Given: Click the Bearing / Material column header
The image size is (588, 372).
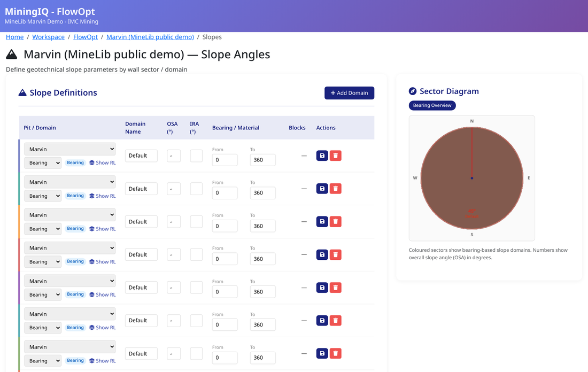Looking at the screenshot, I should pyautogui.click(x=236, y=128).
